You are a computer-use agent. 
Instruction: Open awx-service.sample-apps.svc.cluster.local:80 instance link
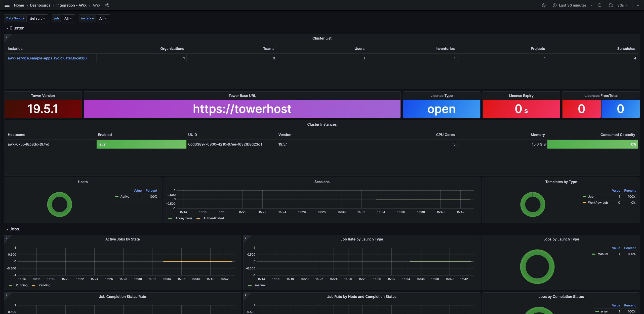tap(47, 58)
